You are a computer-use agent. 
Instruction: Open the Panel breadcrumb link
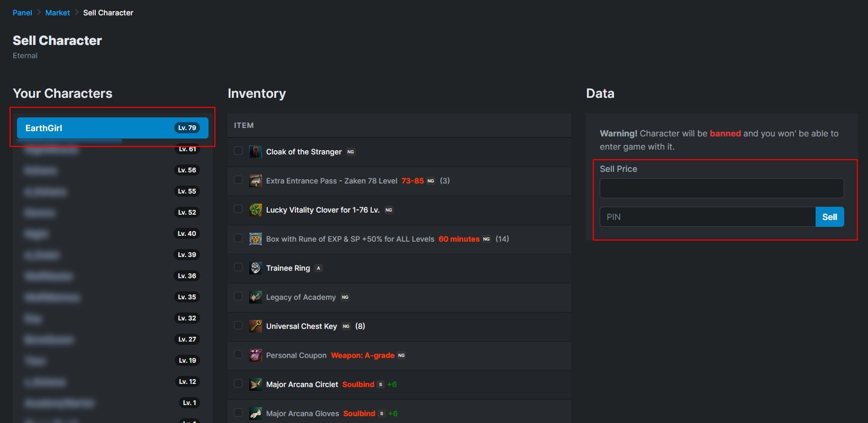click(22, 13)
